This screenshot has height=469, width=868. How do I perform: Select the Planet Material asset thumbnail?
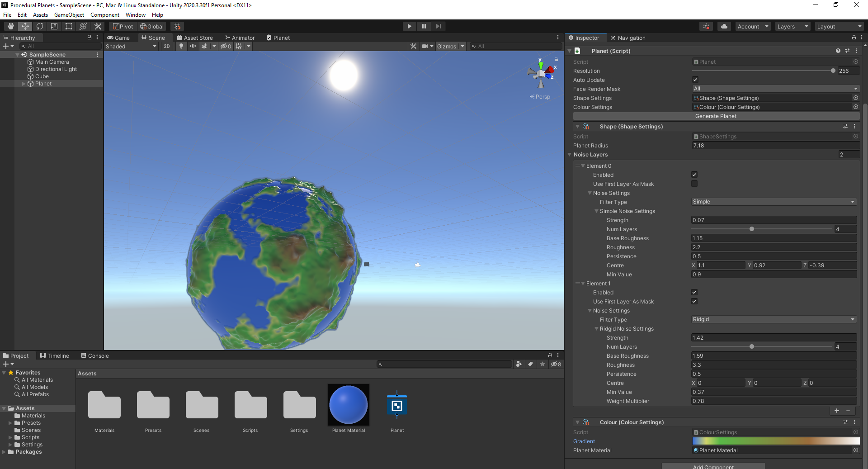coord(348,405)
